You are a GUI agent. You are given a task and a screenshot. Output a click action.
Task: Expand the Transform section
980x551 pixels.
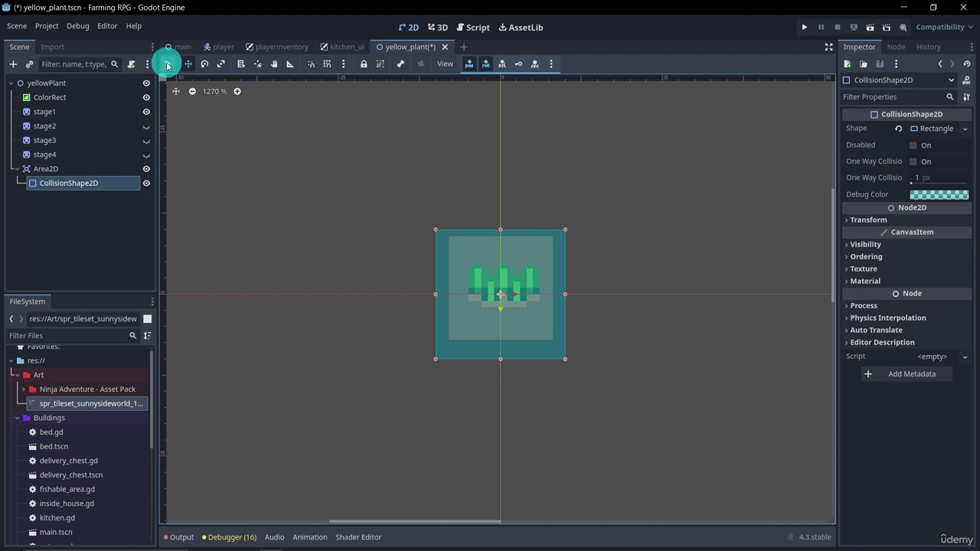[868, 220]
